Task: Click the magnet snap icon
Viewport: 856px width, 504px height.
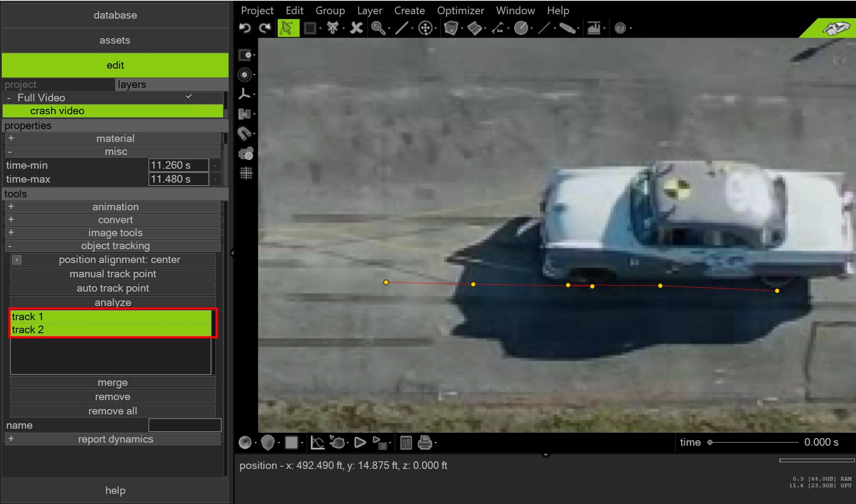Action: (244, 134)
